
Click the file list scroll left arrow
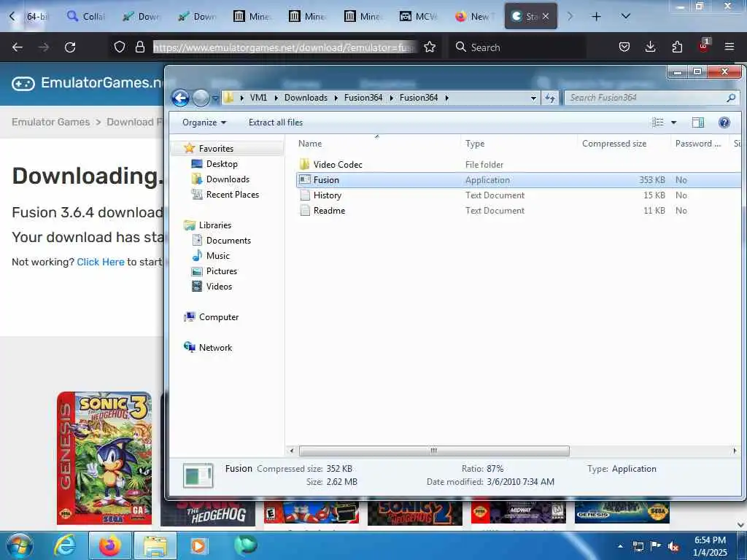[x=292, y=451]
